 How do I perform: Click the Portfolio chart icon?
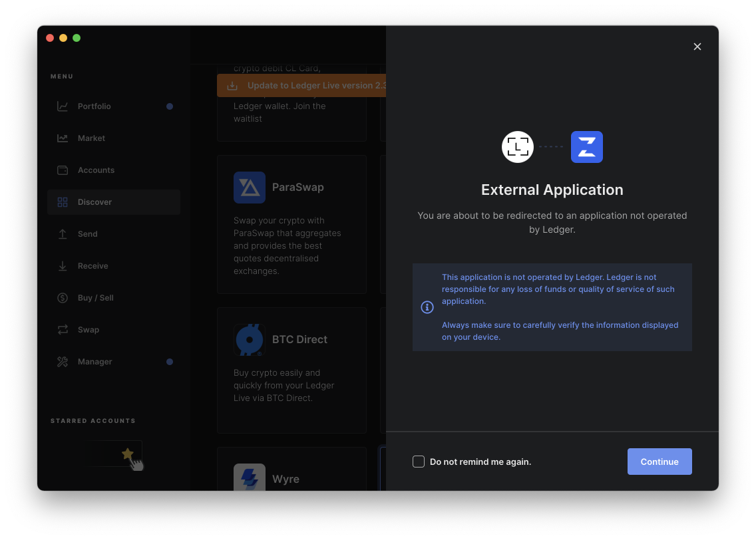[62, 106]
